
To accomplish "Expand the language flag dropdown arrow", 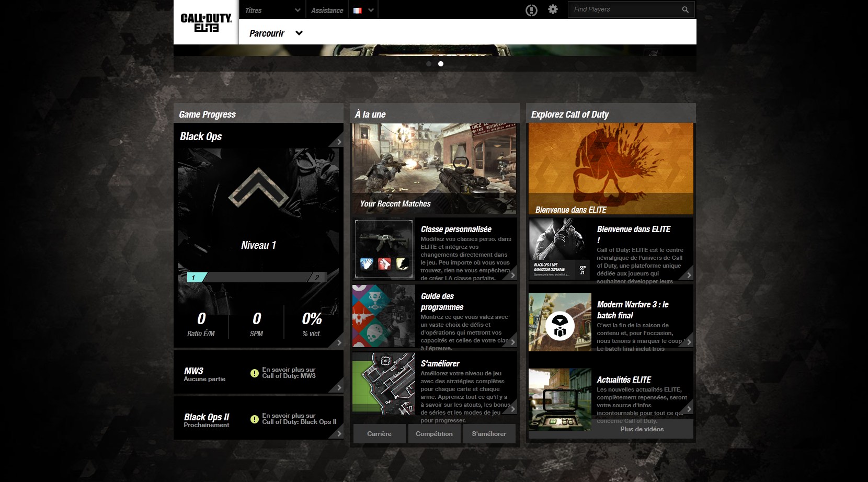I will (371, 10).
